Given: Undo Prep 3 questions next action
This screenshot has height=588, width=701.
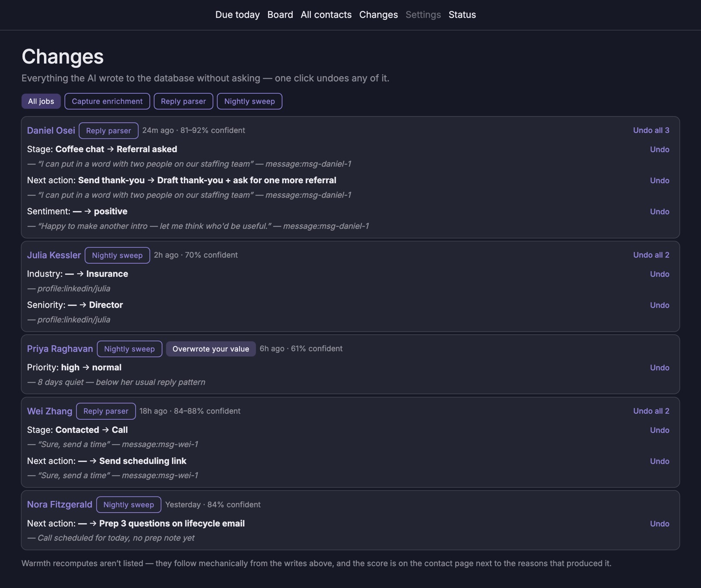Looking at the screenshot, I should 659,524.
